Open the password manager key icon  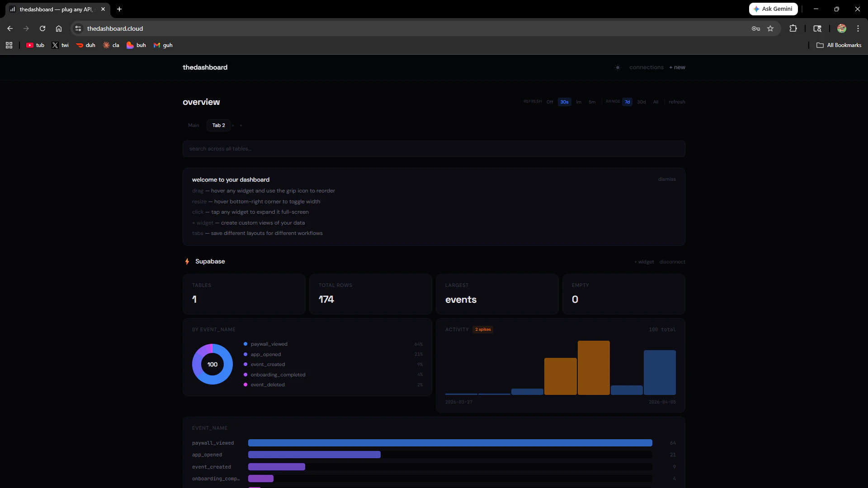coord(755,28)
